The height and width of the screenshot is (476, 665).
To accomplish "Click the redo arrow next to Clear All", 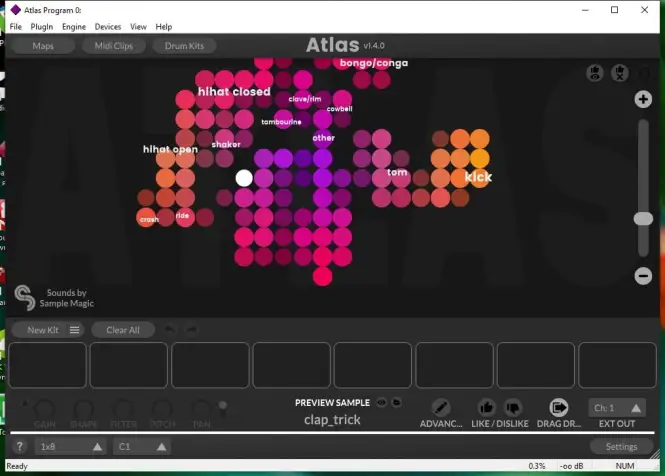I will 191,330.
